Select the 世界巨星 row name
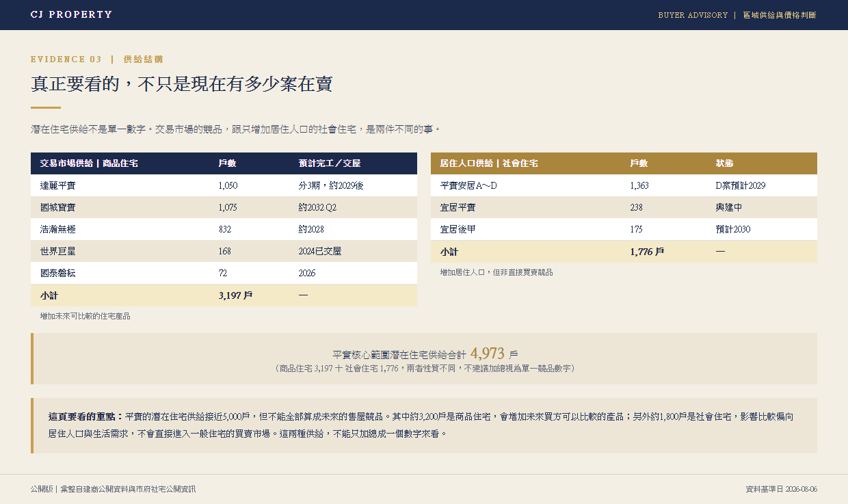This screenshot has height=504, width=848. coord(58,251)
